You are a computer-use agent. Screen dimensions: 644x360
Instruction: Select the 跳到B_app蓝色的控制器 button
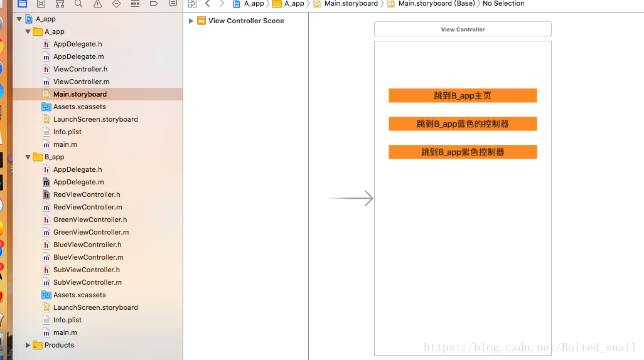(463, 124)
